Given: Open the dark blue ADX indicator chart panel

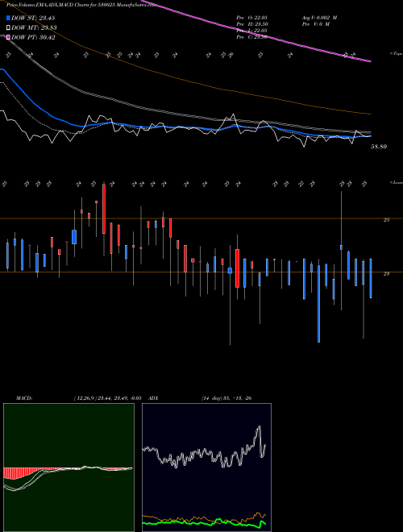Looking at the screenshot, I should (x=206, y=468).
